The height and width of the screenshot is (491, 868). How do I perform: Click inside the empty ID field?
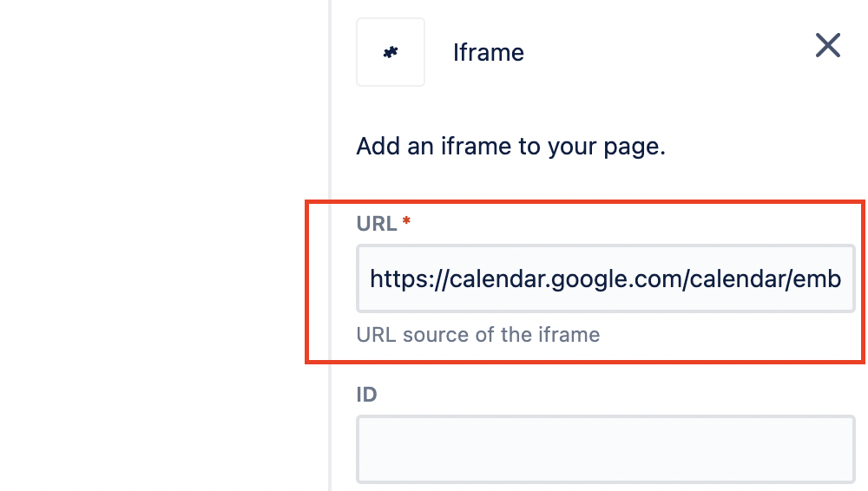click(606, 449)
